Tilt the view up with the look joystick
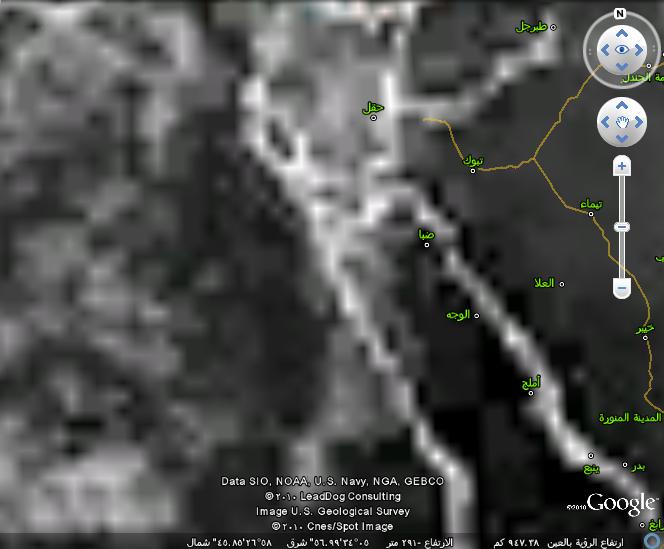664x549 pixels. [x=622, y=33]
